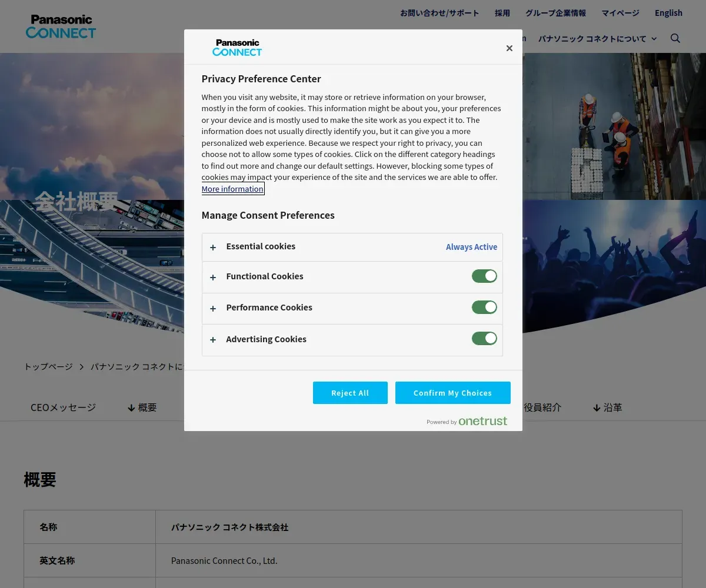Click the onetrust logo link
706x588 pixels.
pyautogui.click(x=482, y=421)
